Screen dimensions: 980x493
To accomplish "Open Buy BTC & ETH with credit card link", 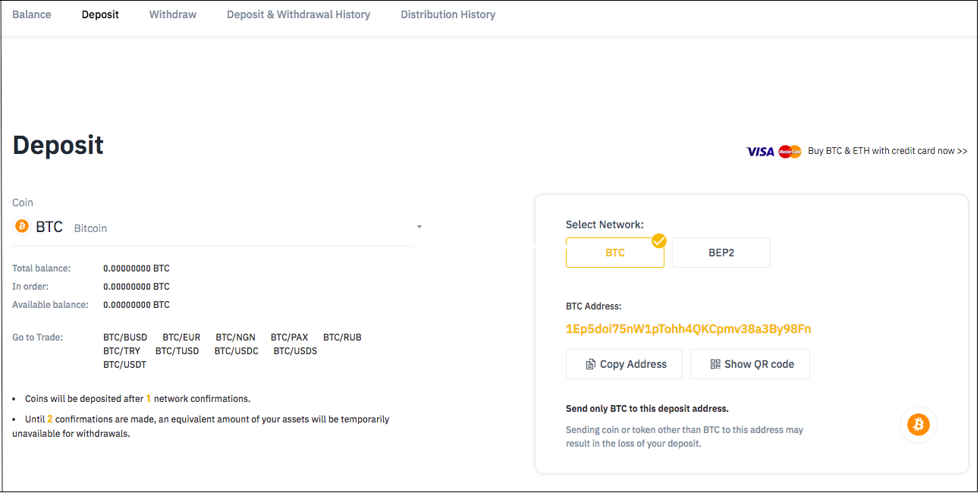I will point(887,151).
